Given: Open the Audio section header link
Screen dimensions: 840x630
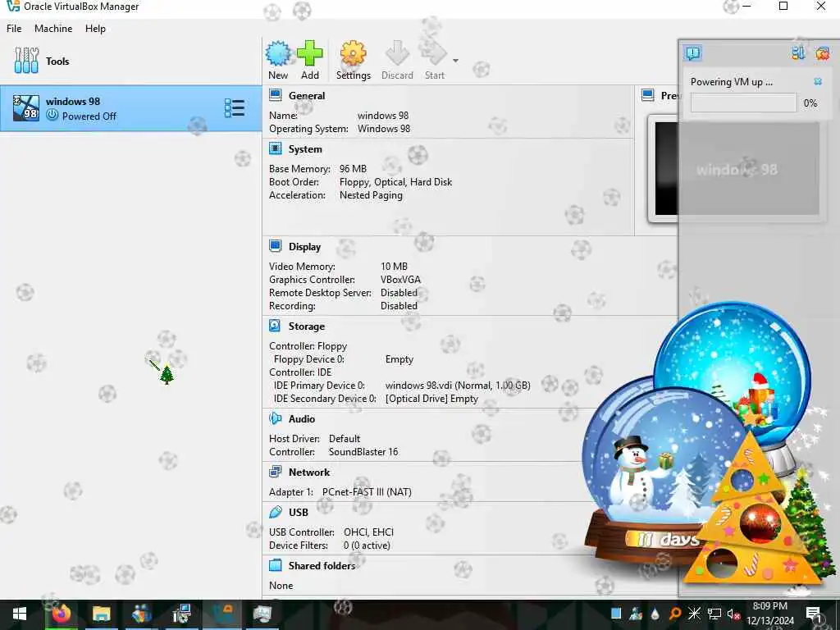Looking at the screenshot, I should tap(302, 419).
